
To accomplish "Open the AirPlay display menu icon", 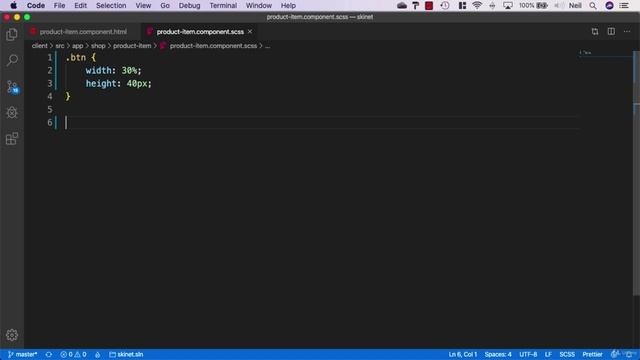I will click(508, 5).
